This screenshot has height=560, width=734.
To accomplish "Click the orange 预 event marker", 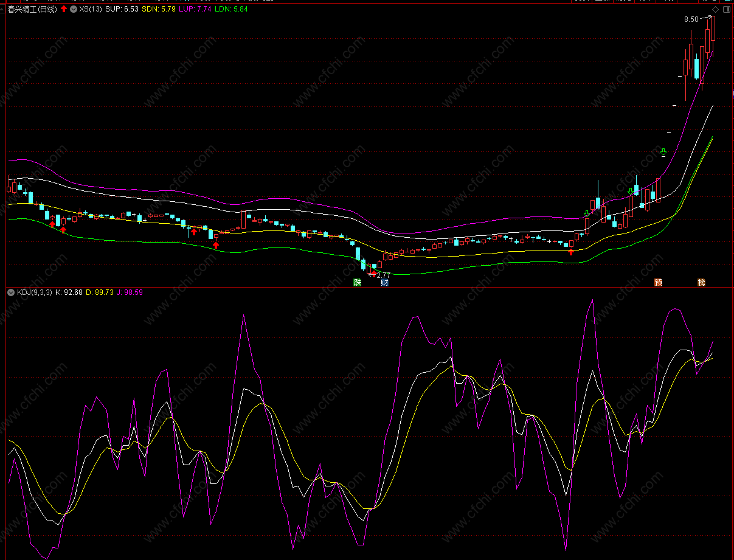I will (658, 282).
